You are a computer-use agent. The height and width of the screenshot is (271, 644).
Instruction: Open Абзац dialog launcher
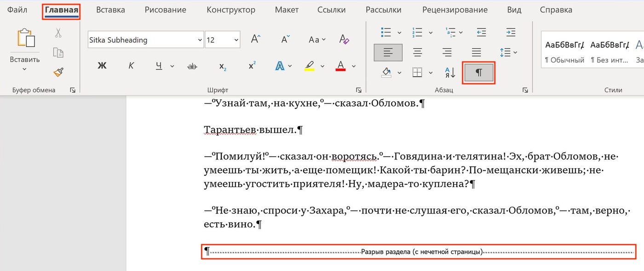point(525,90)
